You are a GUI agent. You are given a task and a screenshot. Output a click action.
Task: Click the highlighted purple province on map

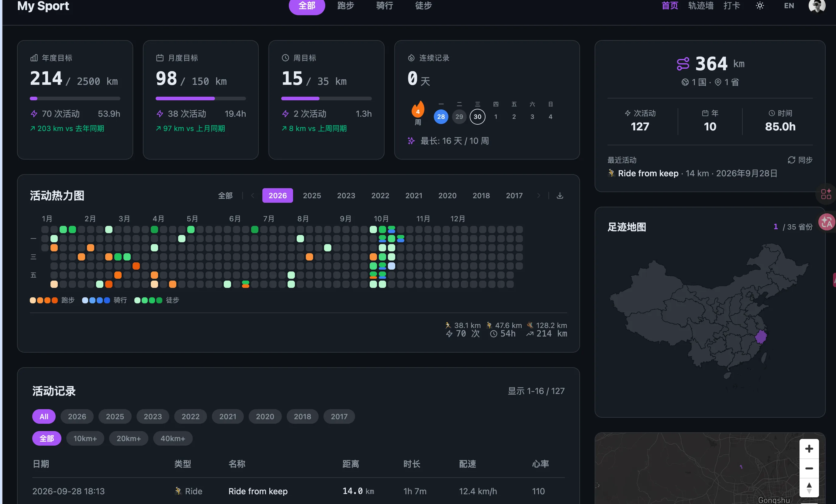(x=760, y=337)
